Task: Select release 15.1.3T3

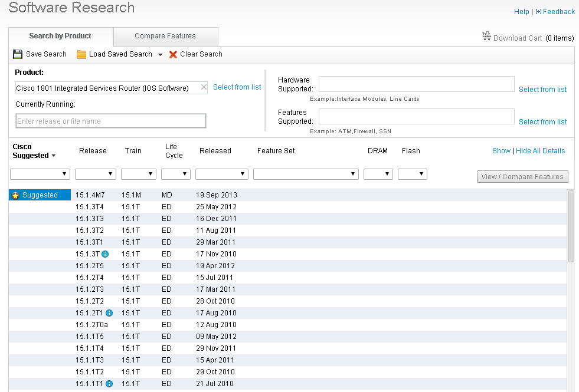Action: pos(287,219)
